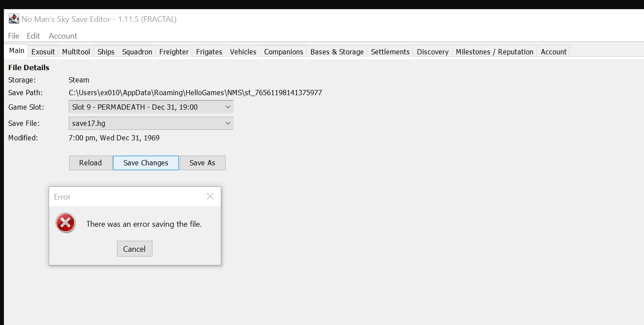The height and width of the screenshot is (325, 644).
Task: Click the No Man's Sky Save Editor app icon
Action: click(x=13, y=18)
